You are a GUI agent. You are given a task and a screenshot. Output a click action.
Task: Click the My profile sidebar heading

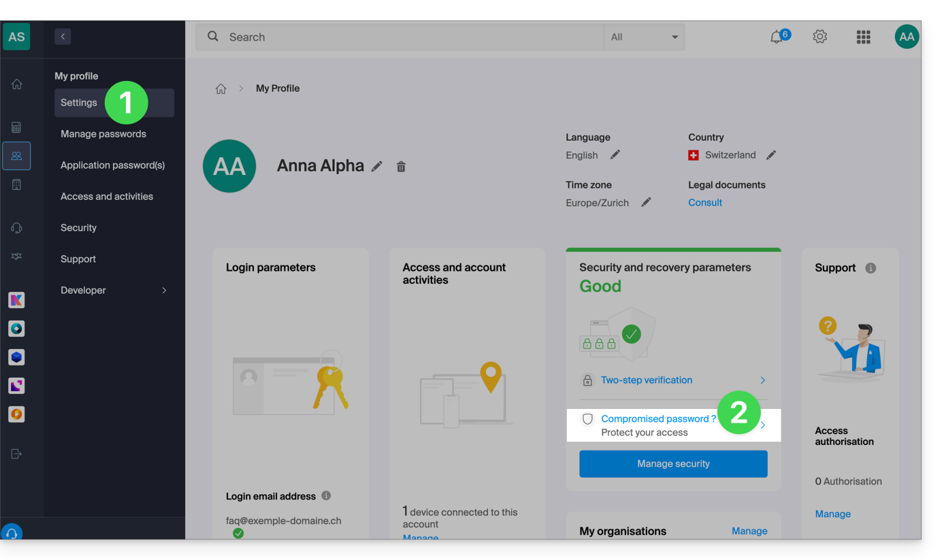pyautogui.click(x=76, y=76)
